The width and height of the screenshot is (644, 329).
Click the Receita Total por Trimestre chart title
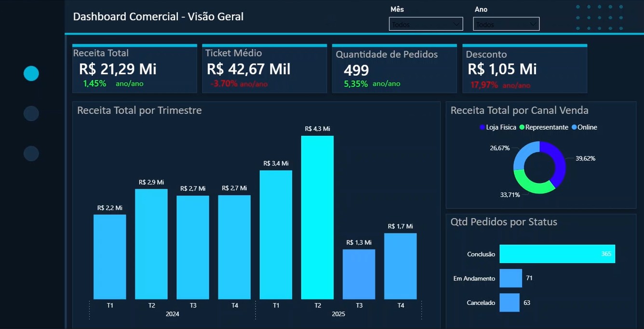point(139,110)
